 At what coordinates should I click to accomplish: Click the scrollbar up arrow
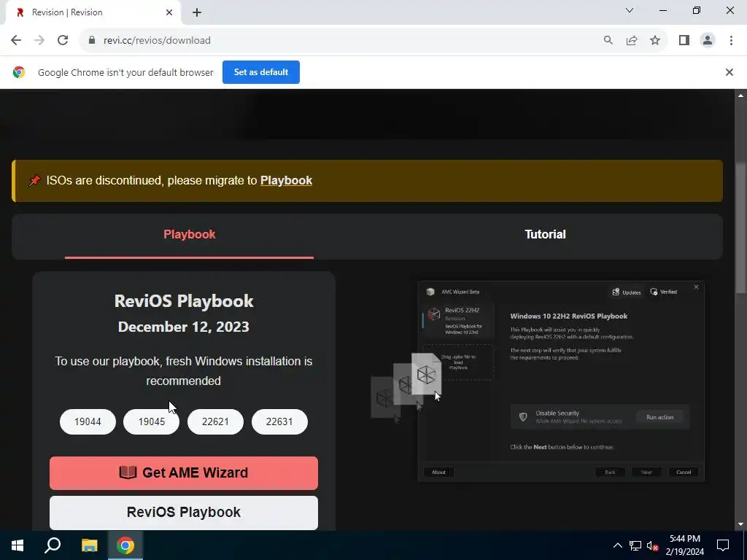(741, 96)
